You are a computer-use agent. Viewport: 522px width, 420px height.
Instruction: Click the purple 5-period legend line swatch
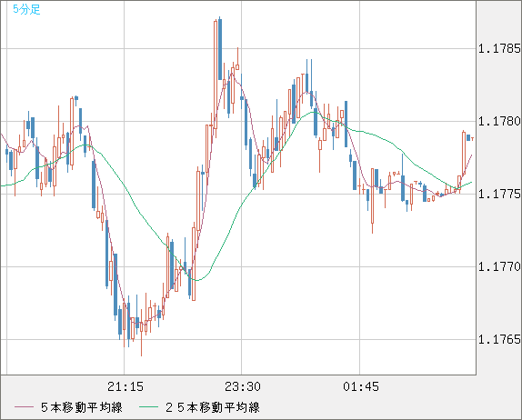24,407
